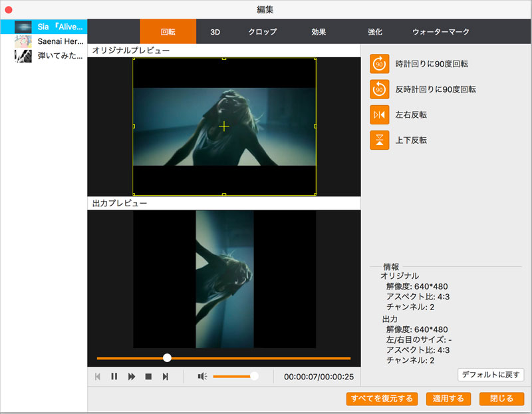Screen dimensions: 532x414
Task: Switch to the ウォーターマーク tab
Action: (441, 32)
